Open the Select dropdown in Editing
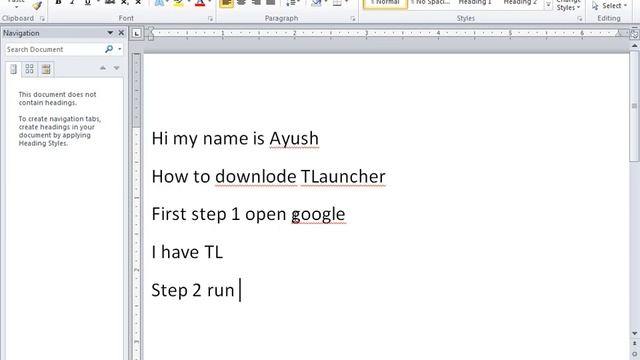Screen dimensions: 640x360 coord(609,6)
